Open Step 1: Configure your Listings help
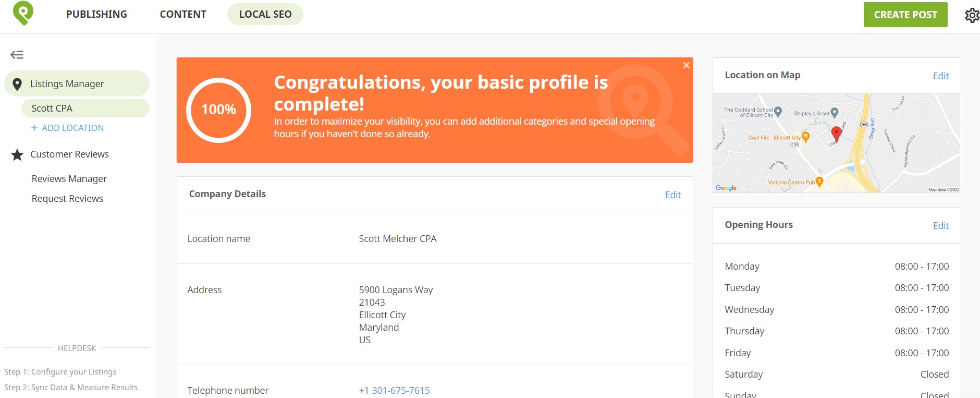The height and width of the screenshot is (398, 980). point(60,371)
